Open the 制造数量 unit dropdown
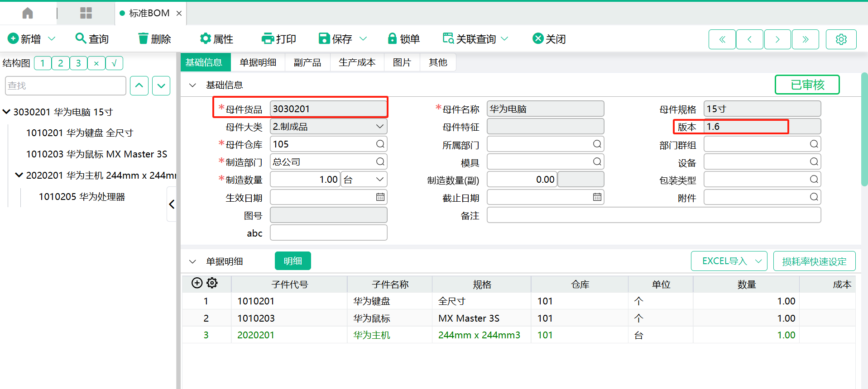The width and height of the screenshot is (868, 389). coord(379,180)
